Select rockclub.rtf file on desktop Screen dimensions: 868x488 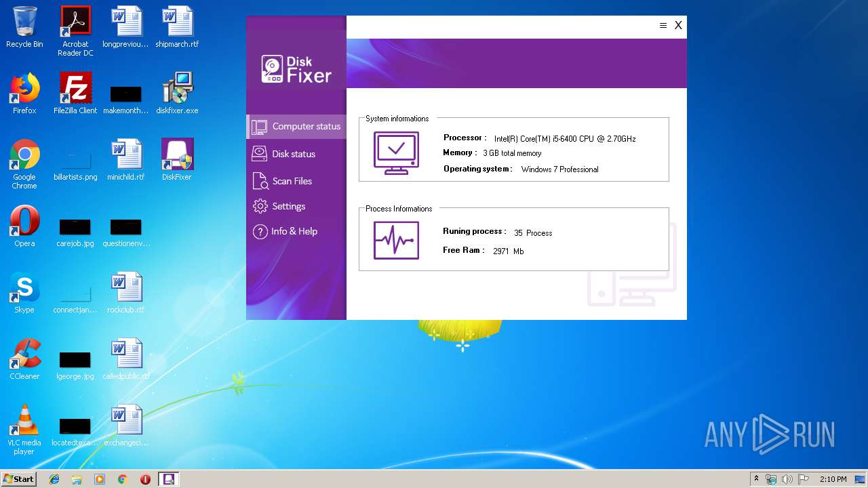click(x=126, y=293)
